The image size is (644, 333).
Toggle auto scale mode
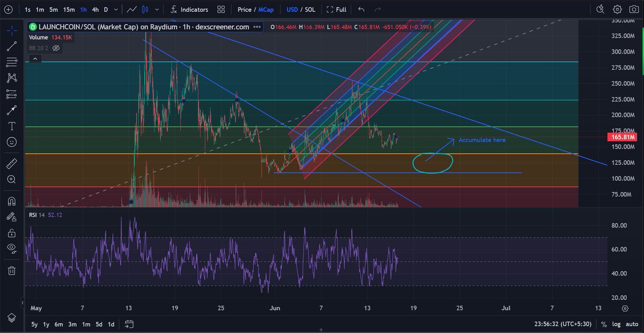[631, 324]
